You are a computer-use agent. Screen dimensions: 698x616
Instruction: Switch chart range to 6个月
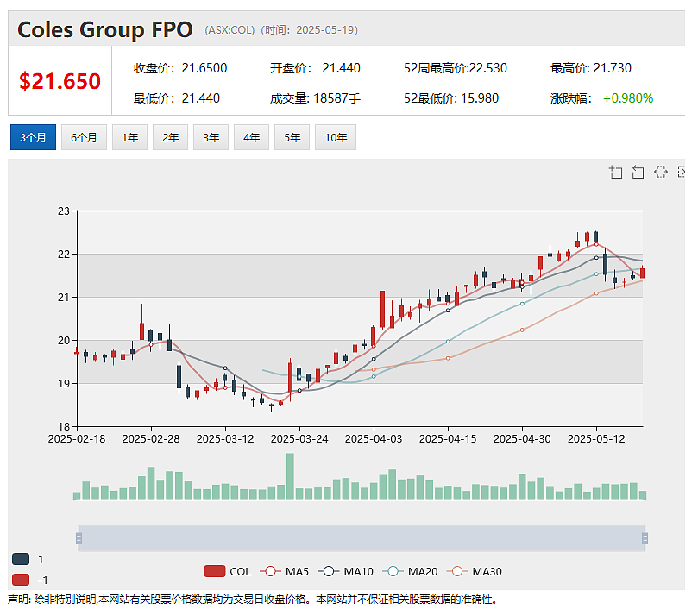click(x=84, y=137)
